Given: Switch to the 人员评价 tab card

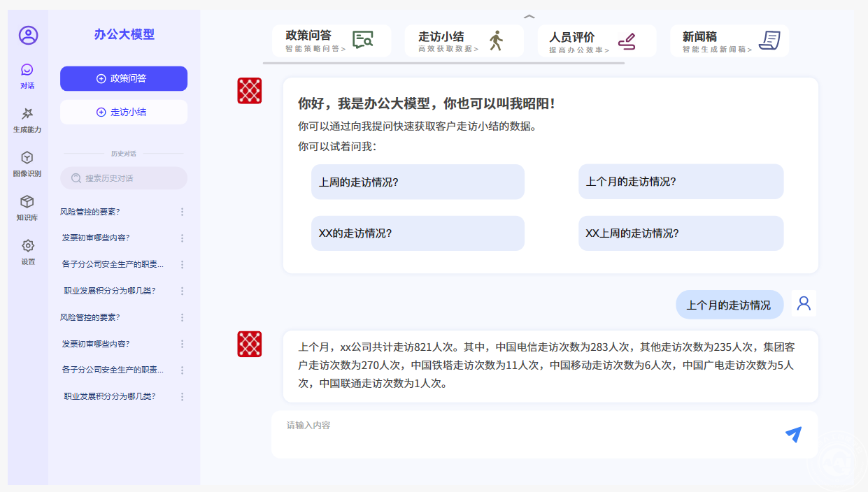Looking at the screenshot, I should 596,41.
